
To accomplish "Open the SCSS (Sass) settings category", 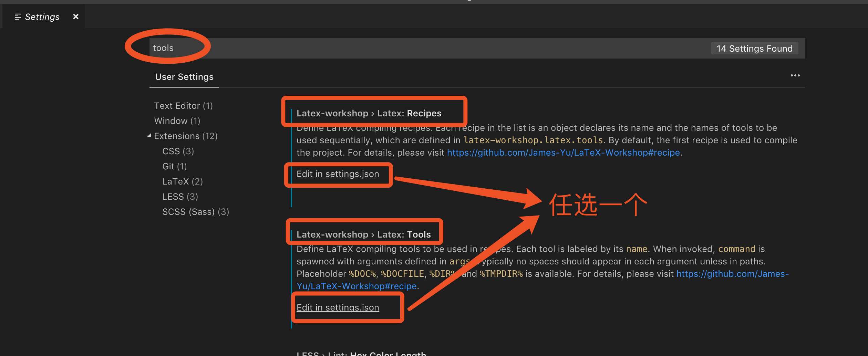I will coord(195,211).
